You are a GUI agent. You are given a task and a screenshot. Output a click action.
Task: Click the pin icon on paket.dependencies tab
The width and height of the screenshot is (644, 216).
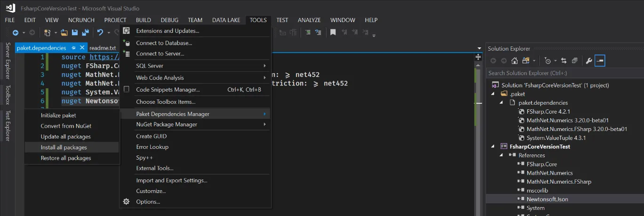73,48
